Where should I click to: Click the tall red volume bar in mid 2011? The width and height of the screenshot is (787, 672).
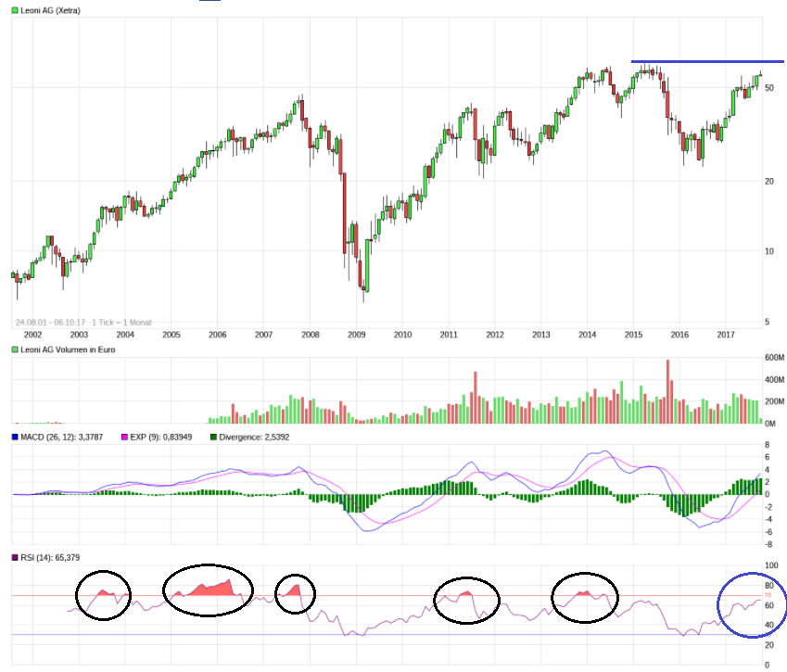476,398
